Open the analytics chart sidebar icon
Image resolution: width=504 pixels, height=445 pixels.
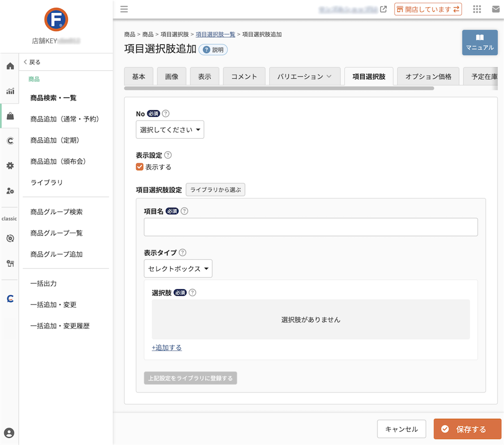tap(10, 91)
